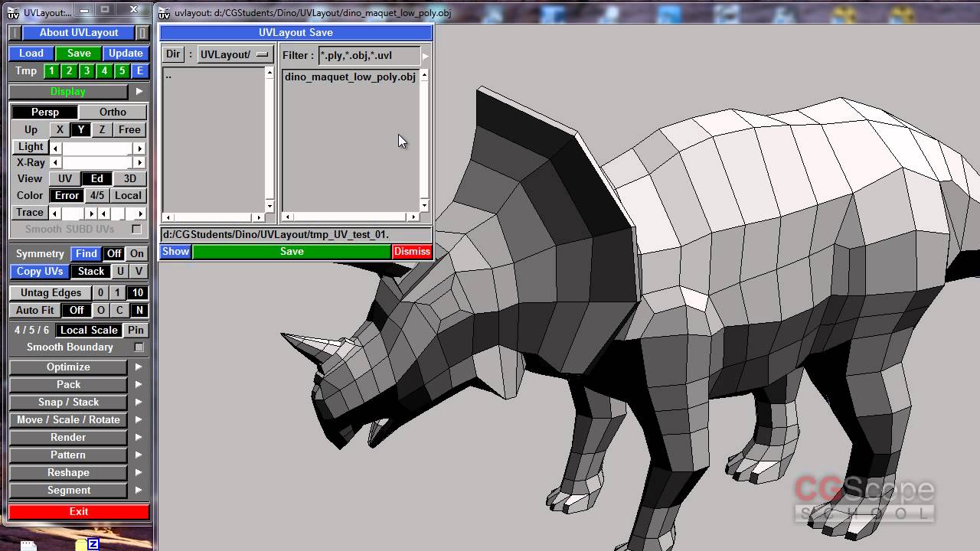Select temp slot 5
The image size is (980, 551).
click(122, 71)
